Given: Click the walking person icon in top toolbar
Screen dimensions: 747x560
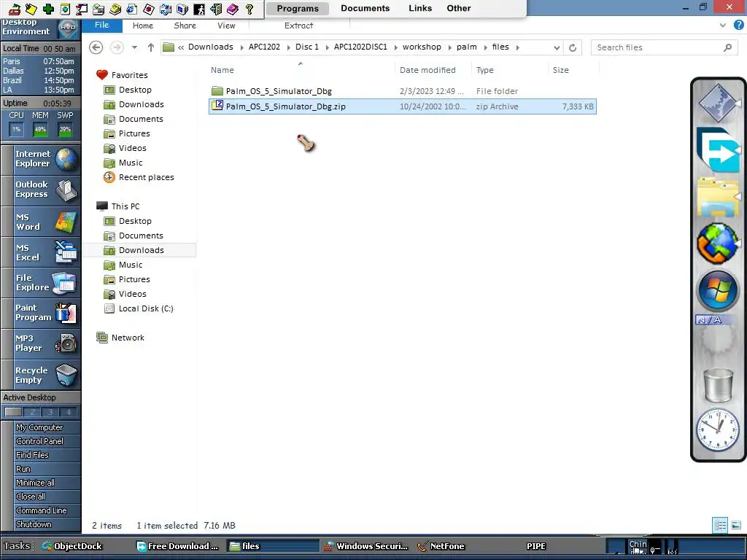Looking at the screenshot, I should [x=199, y=9].
